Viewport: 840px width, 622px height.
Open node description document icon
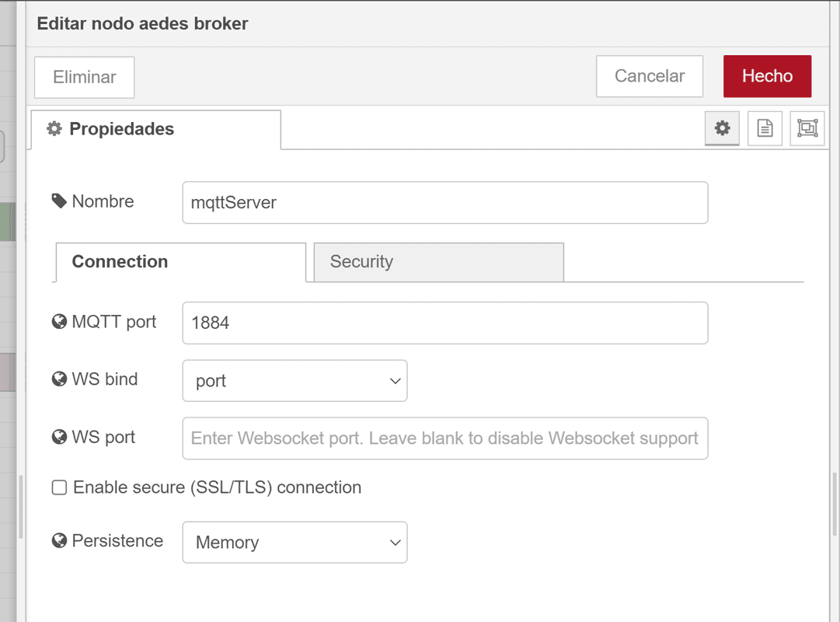click(765, 128)
